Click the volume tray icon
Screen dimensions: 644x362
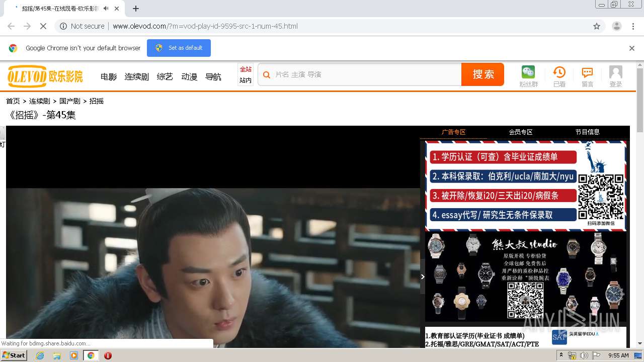point(584,355)
